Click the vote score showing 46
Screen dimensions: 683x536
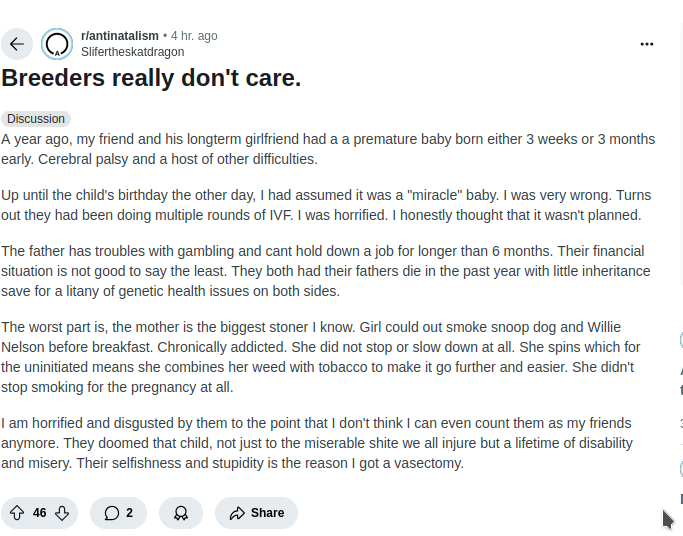40,513
